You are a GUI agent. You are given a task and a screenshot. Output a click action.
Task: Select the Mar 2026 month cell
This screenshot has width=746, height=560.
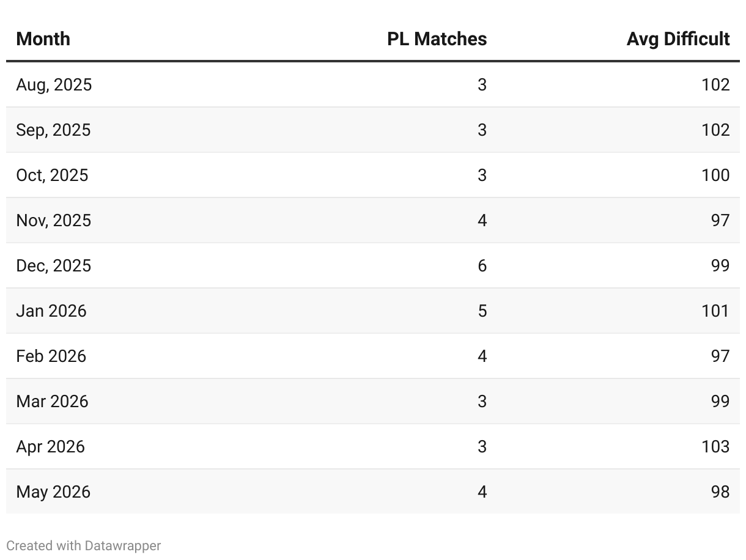coord(52,401)
